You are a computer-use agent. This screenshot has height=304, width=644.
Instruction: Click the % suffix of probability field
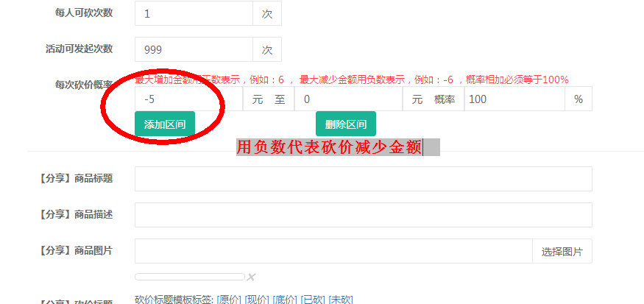click(x=578, y=99)
